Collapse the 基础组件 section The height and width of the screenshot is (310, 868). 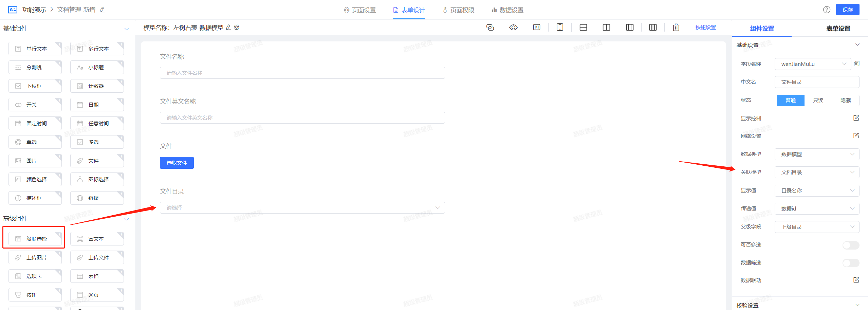[126, 29]
